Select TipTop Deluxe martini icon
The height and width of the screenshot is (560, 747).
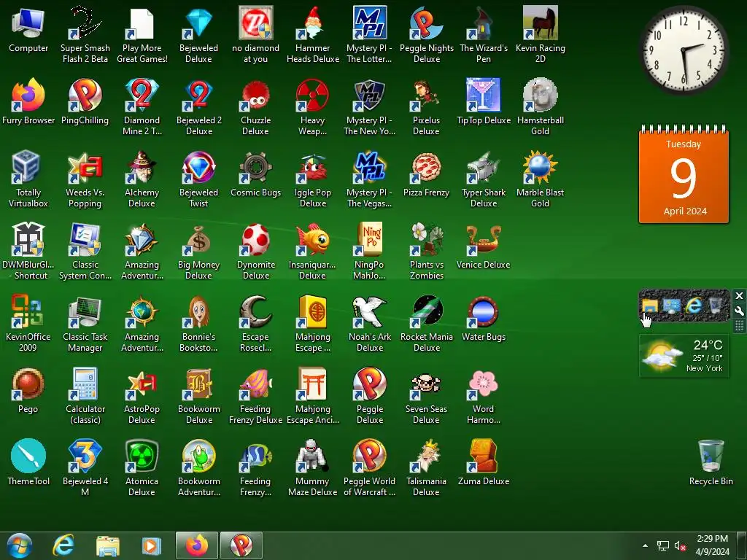point(484,95)
